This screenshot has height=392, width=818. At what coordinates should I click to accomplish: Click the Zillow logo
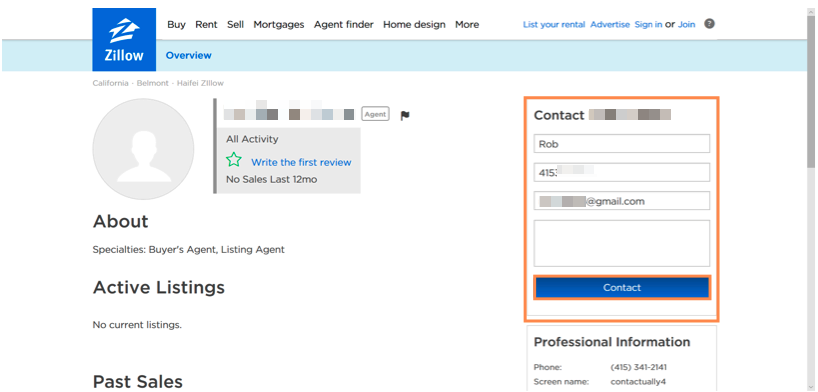click(124, 40)
